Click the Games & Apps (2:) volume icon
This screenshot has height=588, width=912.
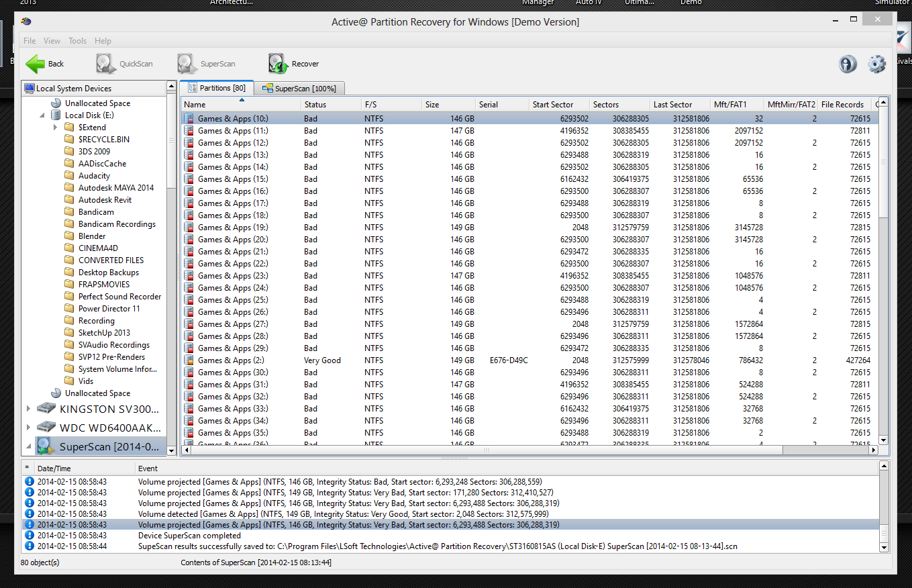coord(189,360)
